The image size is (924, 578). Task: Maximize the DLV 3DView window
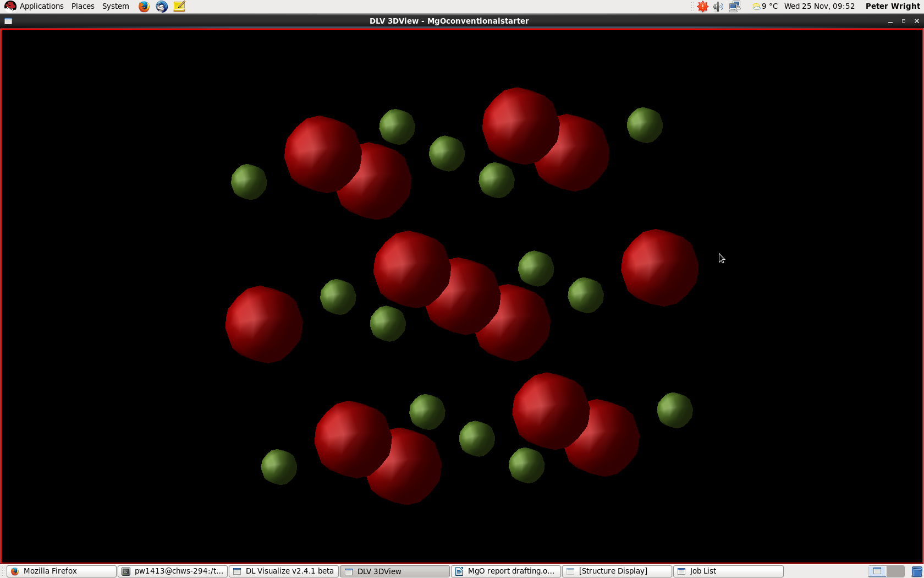[903, 21]
